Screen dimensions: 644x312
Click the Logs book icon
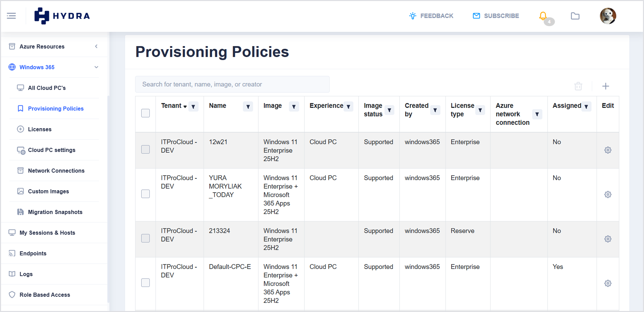[12, 274]
